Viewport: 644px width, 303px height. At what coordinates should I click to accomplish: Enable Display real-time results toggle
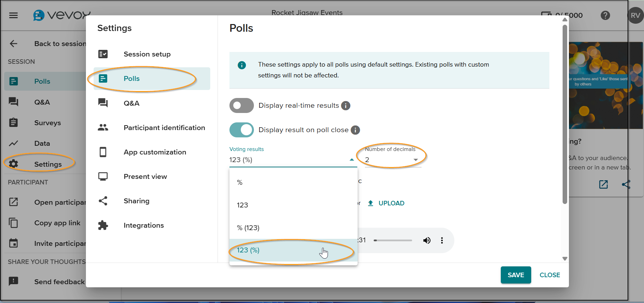241,106
